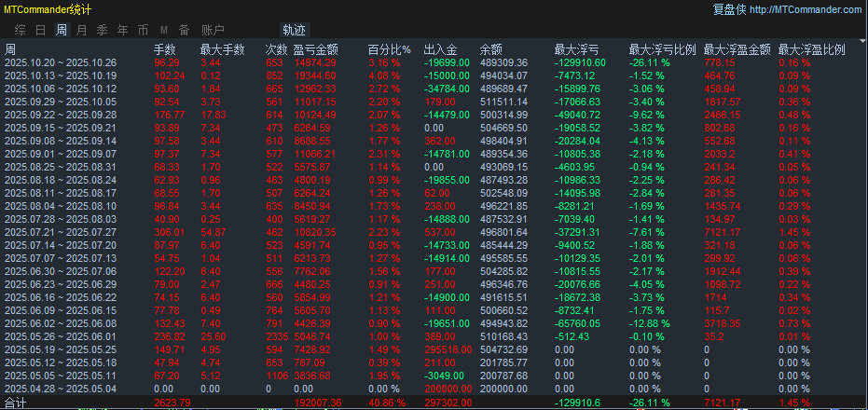Select week row 2025.09.01 ~ 2025.09.07
Image resolution: width=868 pixels, height=410 pixels.
[x=434, y=154]
